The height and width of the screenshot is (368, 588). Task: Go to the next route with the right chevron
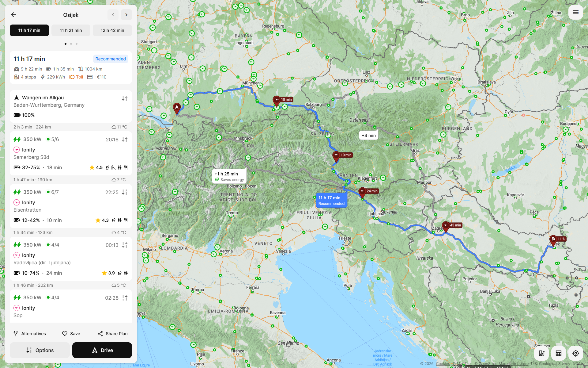126,15
